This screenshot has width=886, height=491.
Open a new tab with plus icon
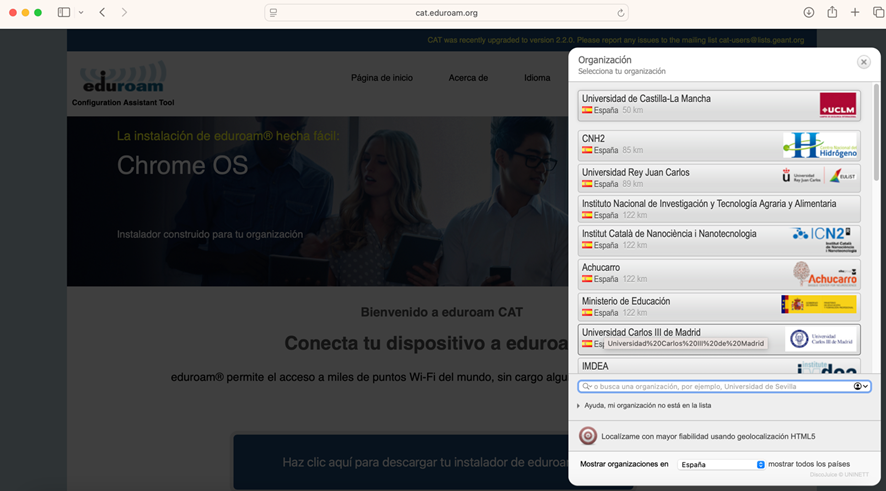point(855,12)
